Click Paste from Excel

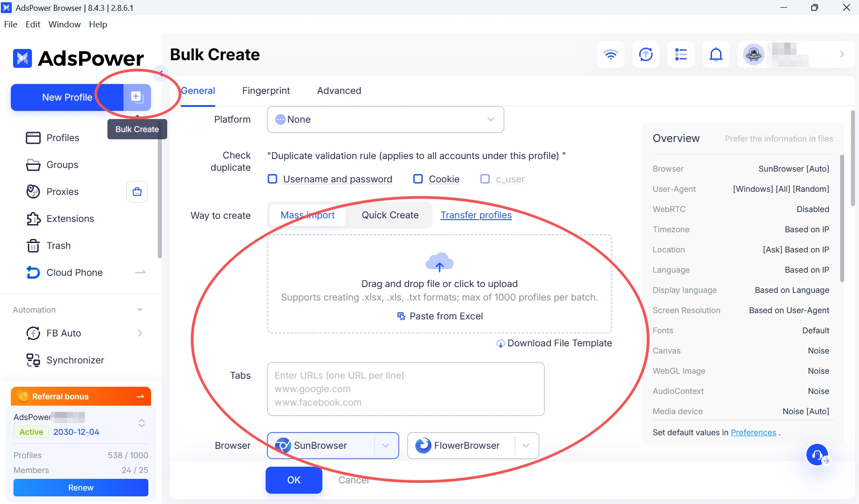coord(440,316)
